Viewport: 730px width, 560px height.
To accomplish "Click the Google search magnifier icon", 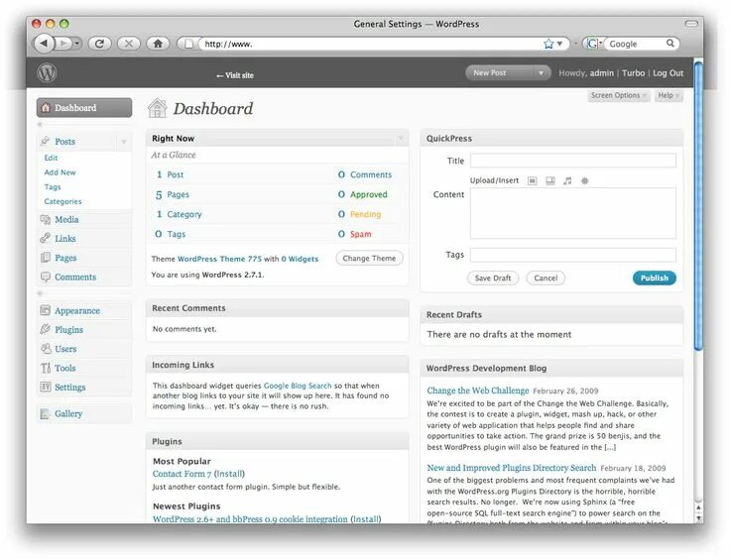I will click(x=669, y=44).
